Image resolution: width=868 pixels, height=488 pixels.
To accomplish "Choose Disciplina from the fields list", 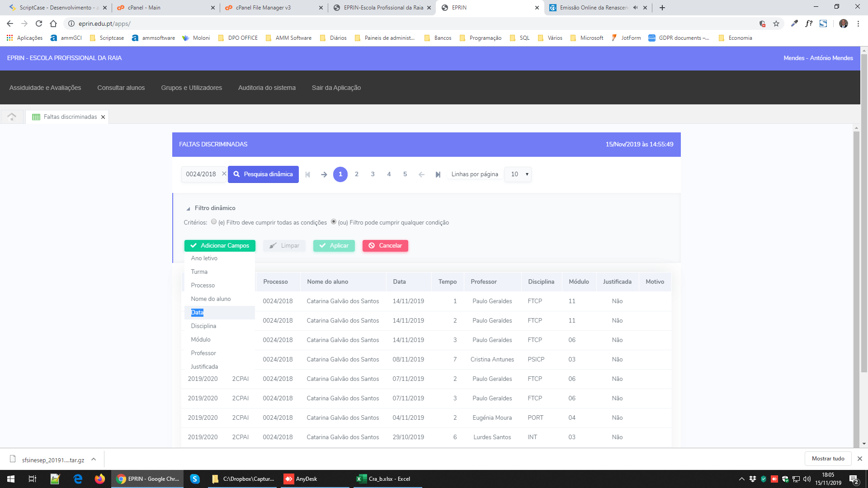I will pyautogui.click(x=203, y=326).
